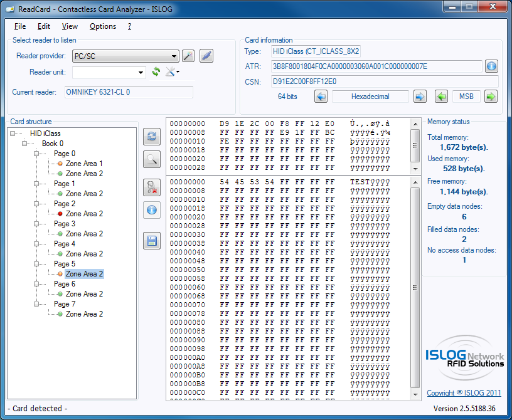Click the '- Card detected -' status text
Viewport: 512px width, 420px height.
pos(37,409)
